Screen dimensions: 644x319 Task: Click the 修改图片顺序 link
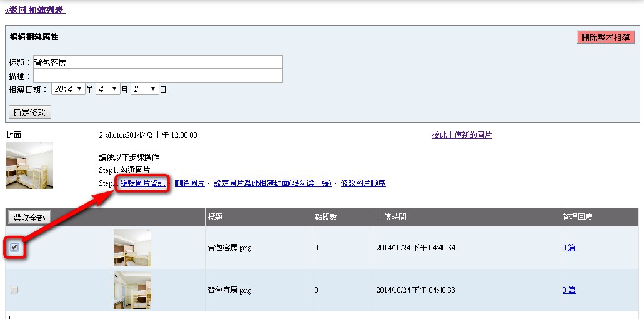[x=363, y=183]
